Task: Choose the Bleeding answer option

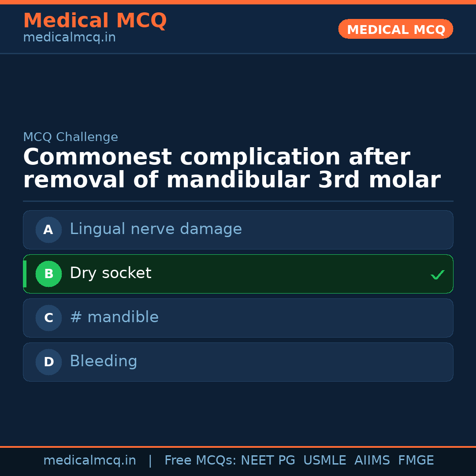Action: [104, 361]
